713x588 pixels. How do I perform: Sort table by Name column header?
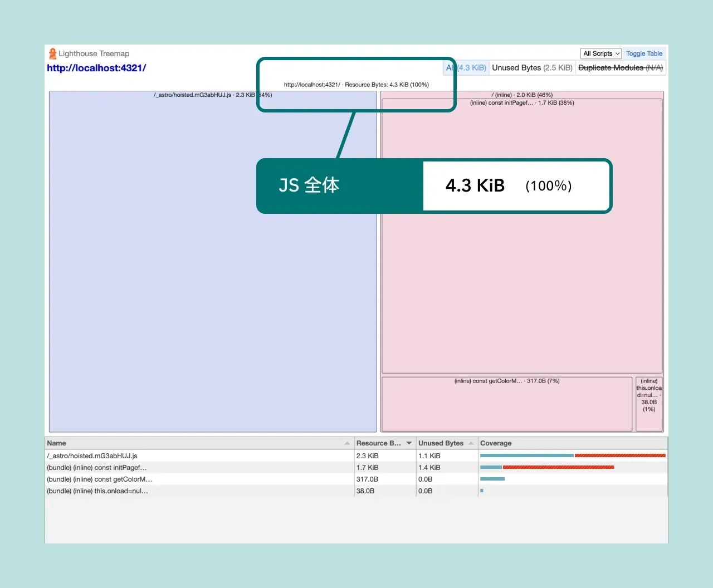[57, 443]
